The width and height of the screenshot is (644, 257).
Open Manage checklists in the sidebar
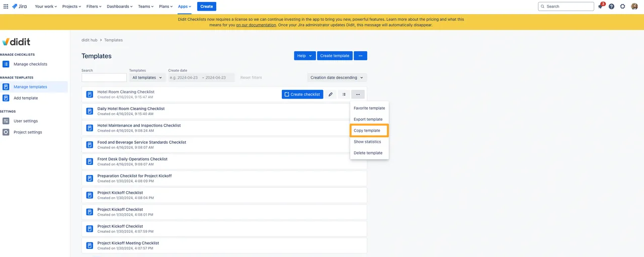(30, 64)
